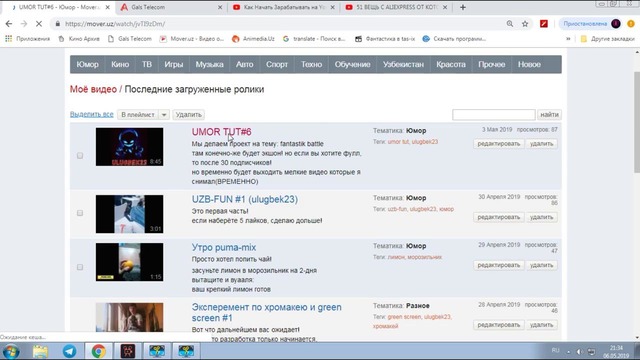Select the Юмор category menu
The image size is (640, 360).
87,64
